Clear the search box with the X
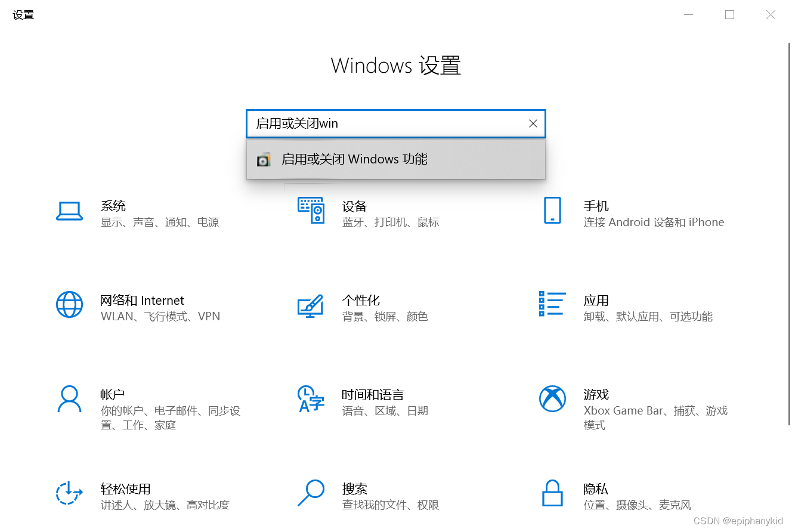Screen dimensions: 792x532 [x=533, y=123]
